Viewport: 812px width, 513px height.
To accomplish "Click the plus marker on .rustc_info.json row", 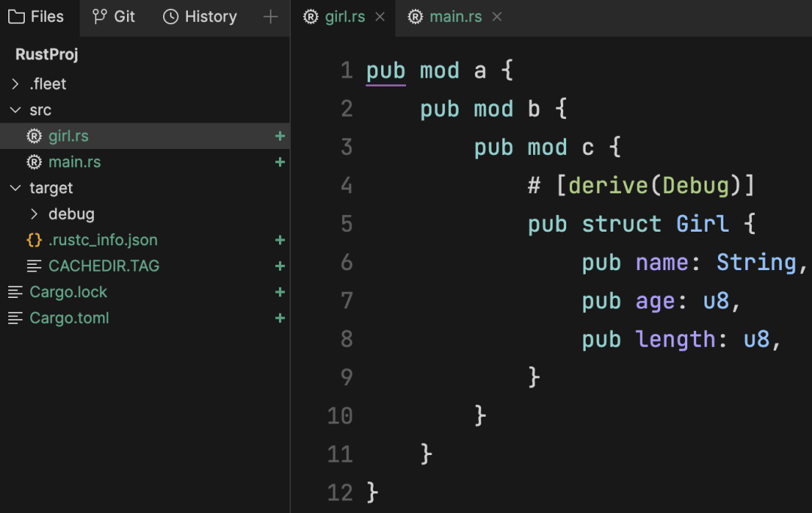I will (x=280, y=240).
